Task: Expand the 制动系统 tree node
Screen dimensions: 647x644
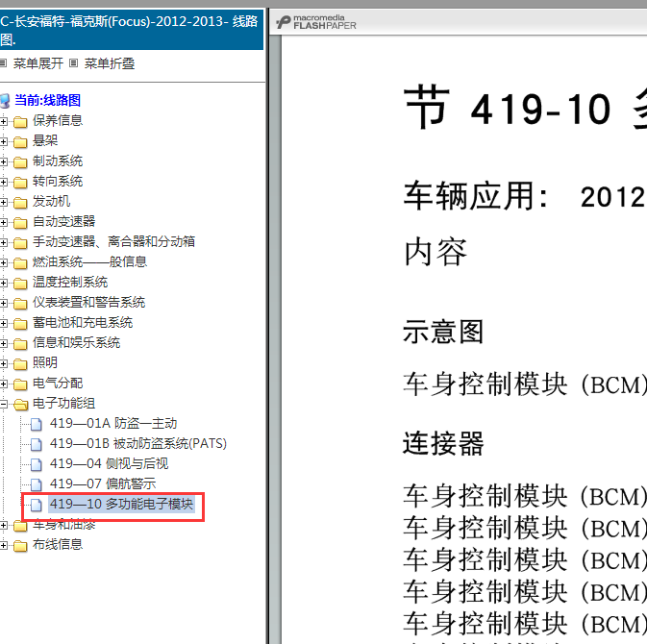Action: pyautogui.click(x=3, y=161)
